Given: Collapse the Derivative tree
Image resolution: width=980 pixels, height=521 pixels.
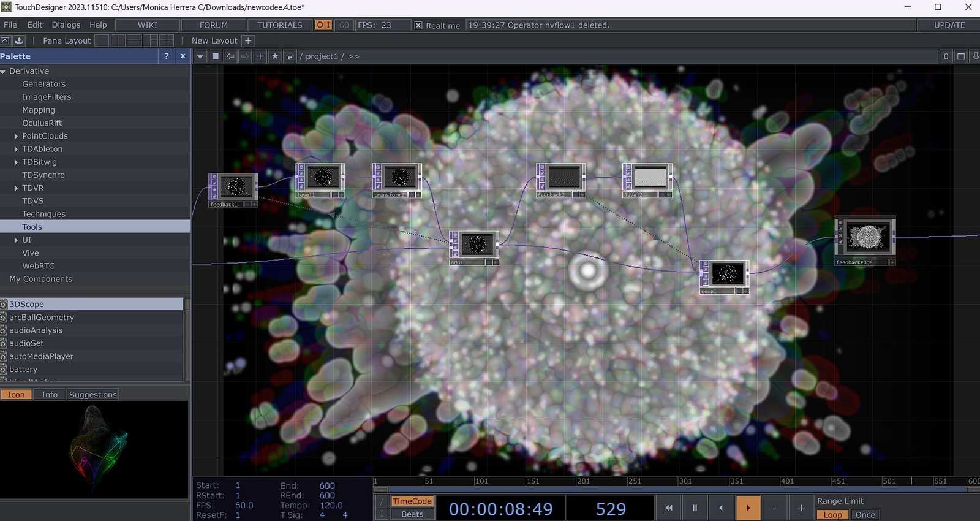Looking at the screenshot, I should point(4,71).
